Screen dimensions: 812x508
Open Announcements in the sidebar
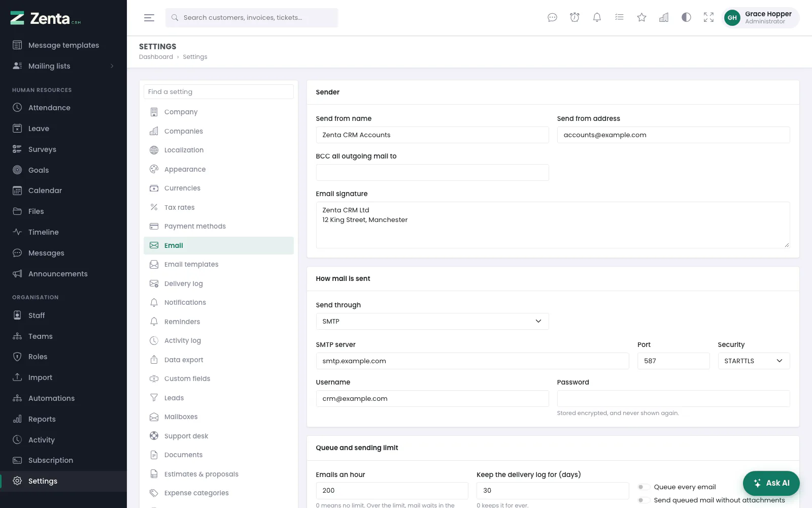pos(63,274)
